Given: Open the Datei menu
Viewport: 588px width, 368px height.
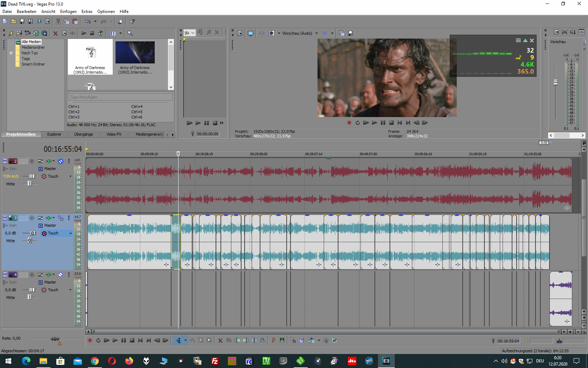Looking at the screenshot, I should 7,12.
